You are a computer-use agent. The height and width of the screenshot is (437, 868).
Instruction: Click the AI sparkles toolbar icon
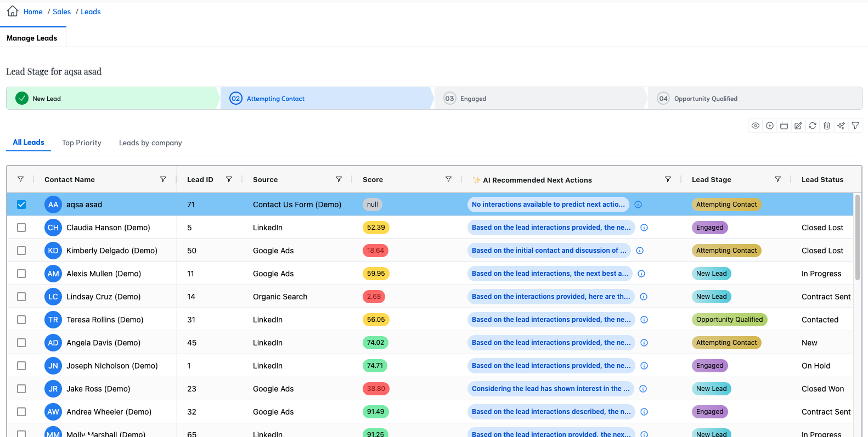click(x=841, y=126)
